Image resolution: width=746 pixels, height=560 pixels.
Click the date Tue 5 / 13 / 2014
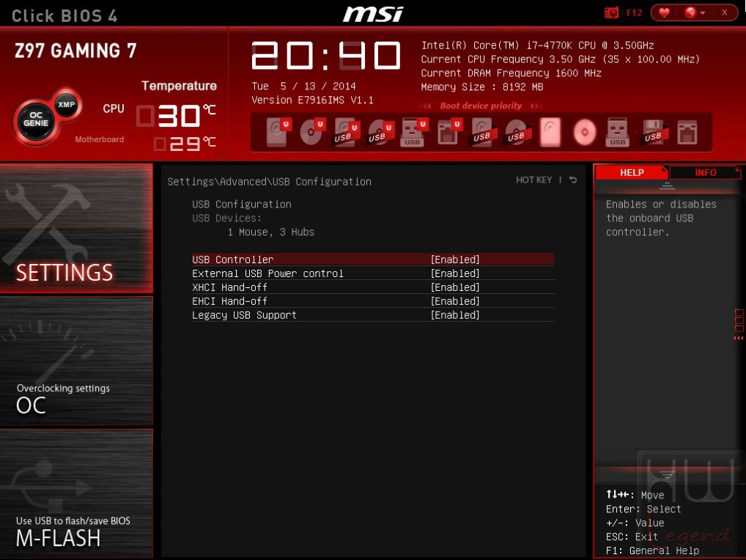tap(303, 86)
